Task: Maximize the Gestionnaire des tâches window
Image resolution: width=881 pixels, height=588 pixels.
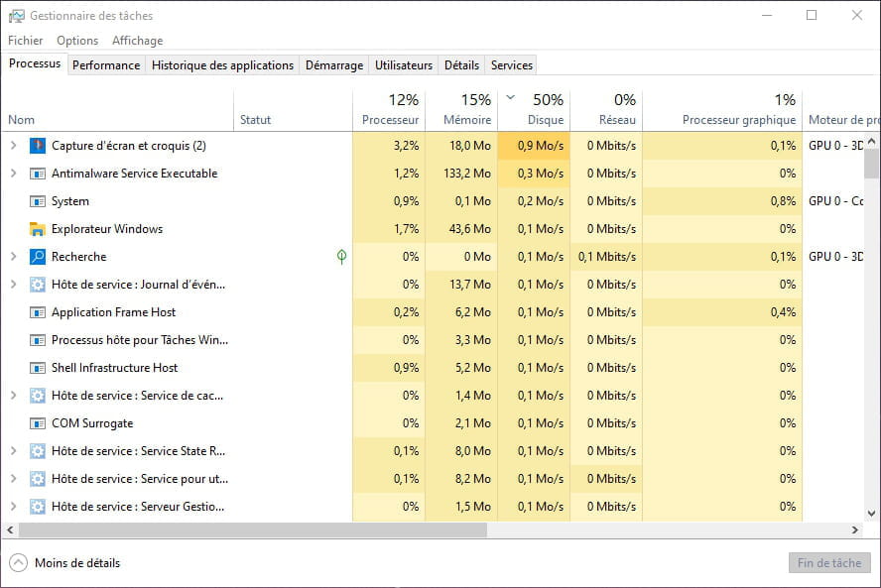Action: click(812, 15)
